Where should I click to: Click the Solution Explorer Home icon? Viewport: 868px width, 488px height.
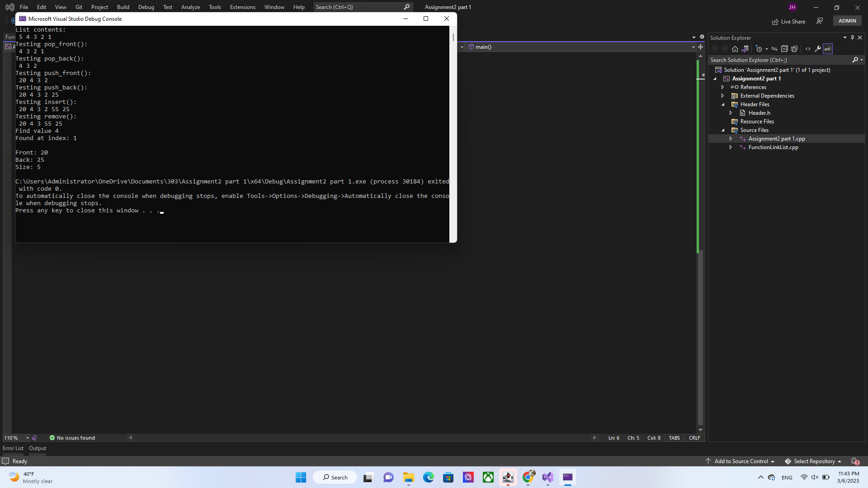tap(735, 49)
